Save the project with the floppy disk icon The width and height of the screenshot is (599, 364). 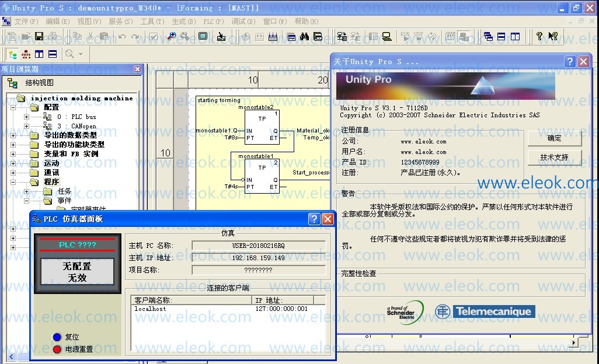coord(39,36)
